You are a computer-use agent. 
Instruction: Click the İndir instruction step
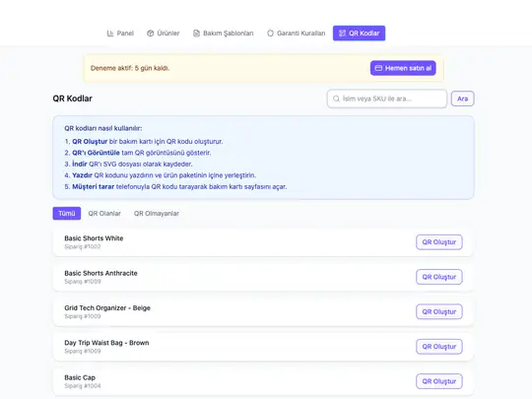[x=129, y=164]
